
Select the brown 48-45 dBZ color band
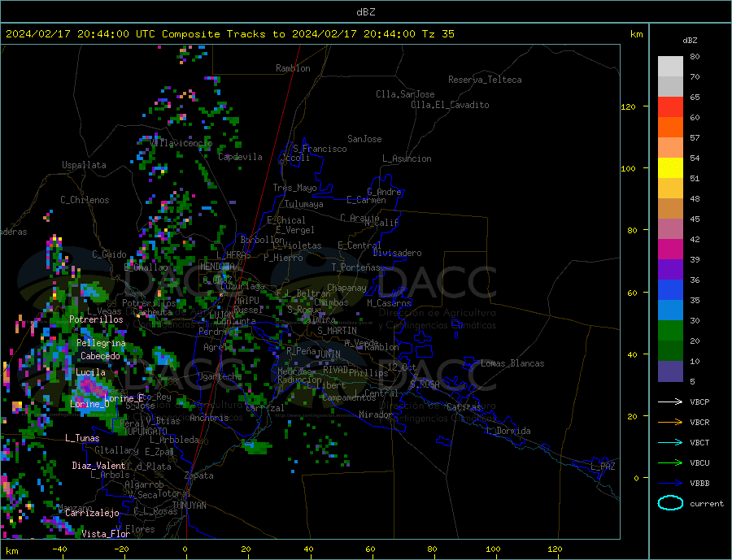(x=670, y=209)
